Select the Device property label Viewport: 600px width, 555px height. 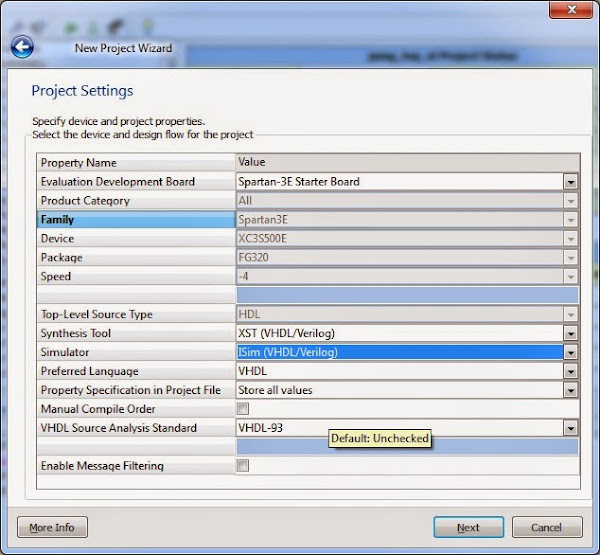[x=136, y=238]
